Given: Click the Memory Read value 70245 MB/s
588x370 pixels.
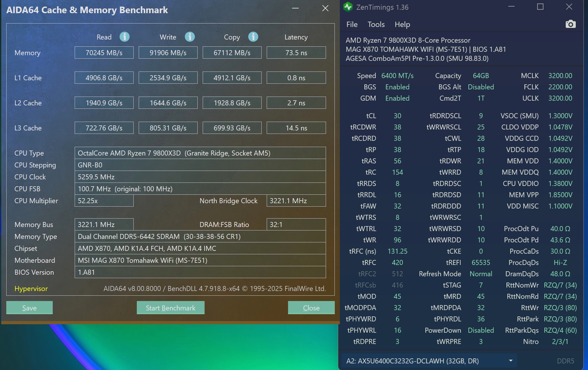Looking at the screenshot, I should point(104,53).
